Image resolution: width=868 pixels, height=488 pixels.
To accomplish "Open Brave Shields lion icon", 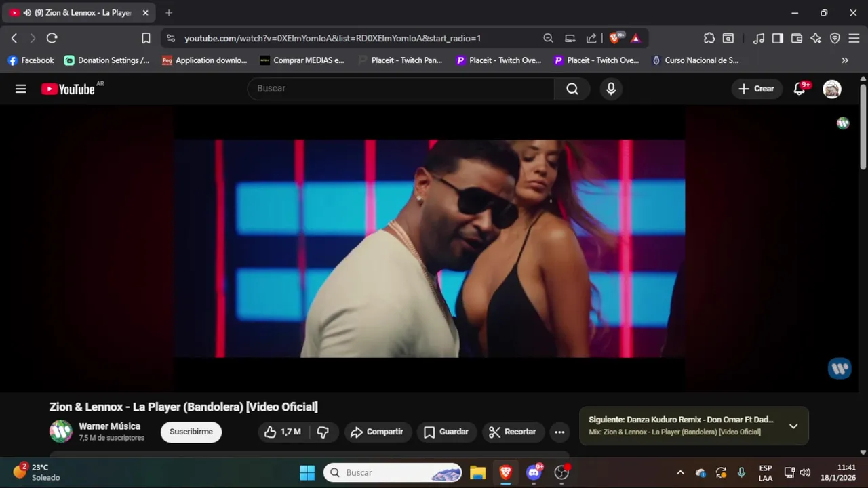I will (x=615, y=39).
